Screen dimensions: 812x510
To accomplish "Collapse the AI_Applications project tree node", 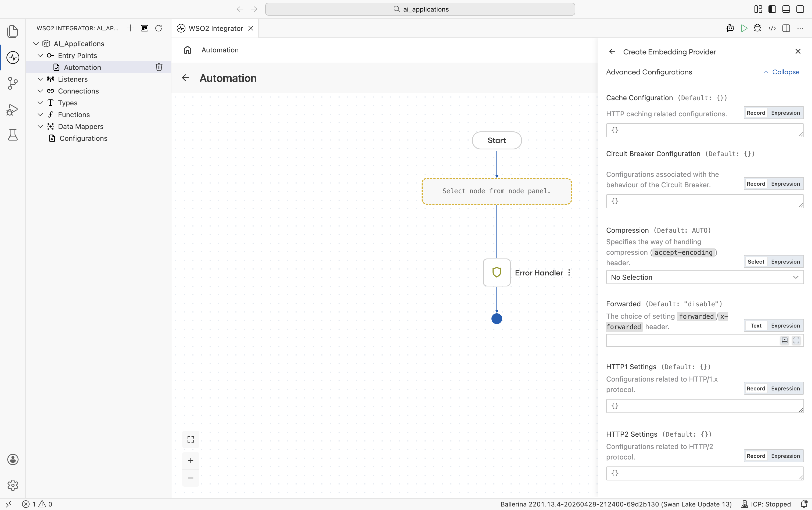I will (36, 44).
